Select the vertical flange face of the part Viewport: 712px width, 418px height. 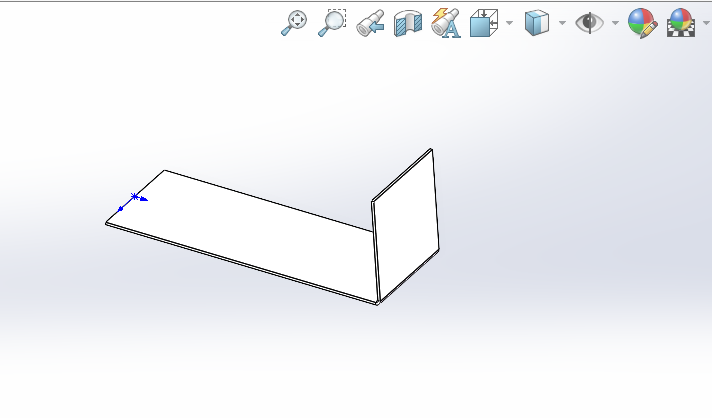pyautogui.click(x=406, y=225)
